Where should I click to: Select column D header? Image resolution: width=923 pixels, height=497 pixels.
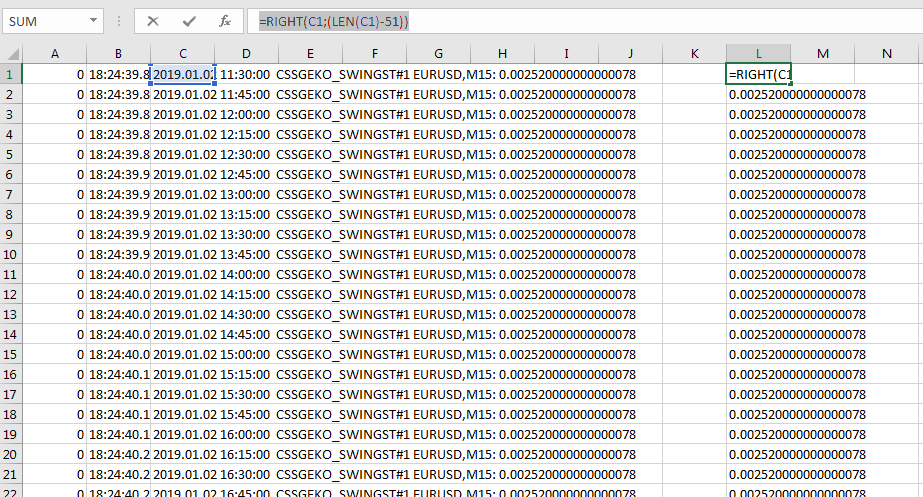pyautogui.click(x=246, y=54)
